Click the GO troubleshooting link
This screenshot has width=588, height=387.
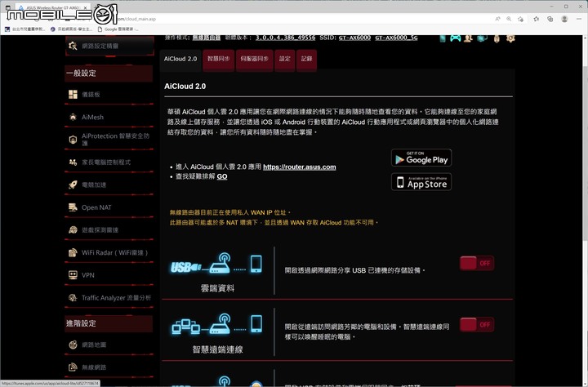[222, 176]
